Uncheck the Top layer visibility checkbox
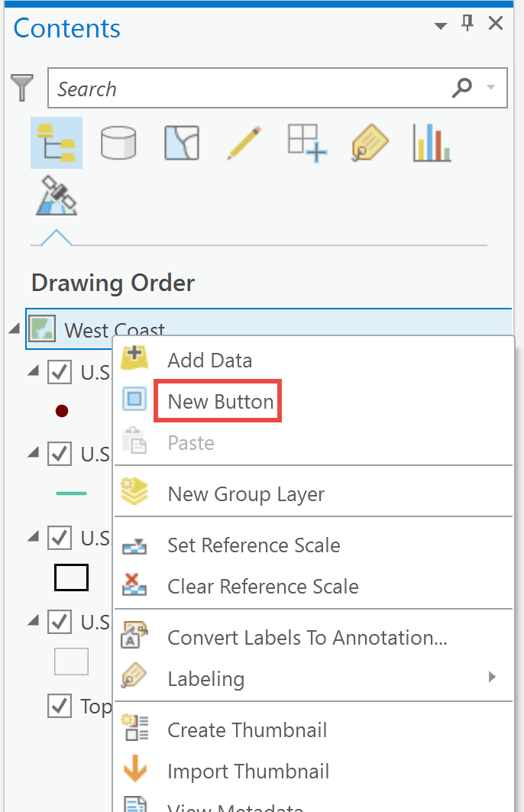This screenshot has height=812, width=524. tap(59, 706)
